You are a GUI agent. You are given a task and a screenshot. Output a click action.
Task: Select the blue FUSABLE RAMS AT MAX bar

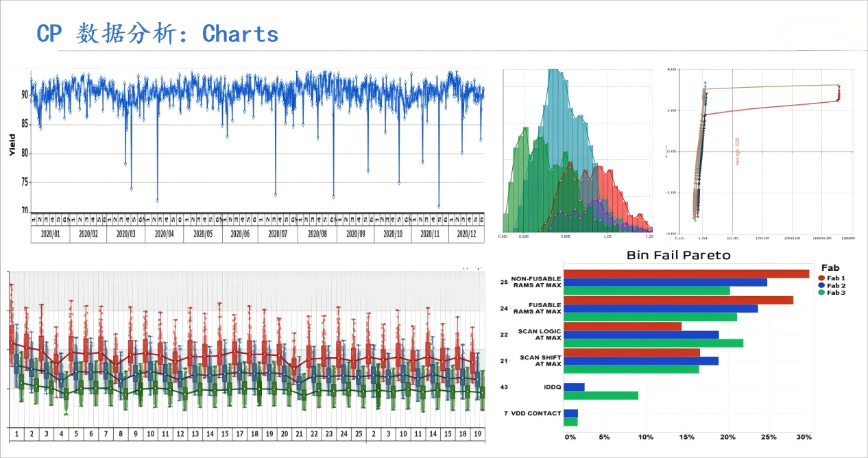(x=660, y=309)
